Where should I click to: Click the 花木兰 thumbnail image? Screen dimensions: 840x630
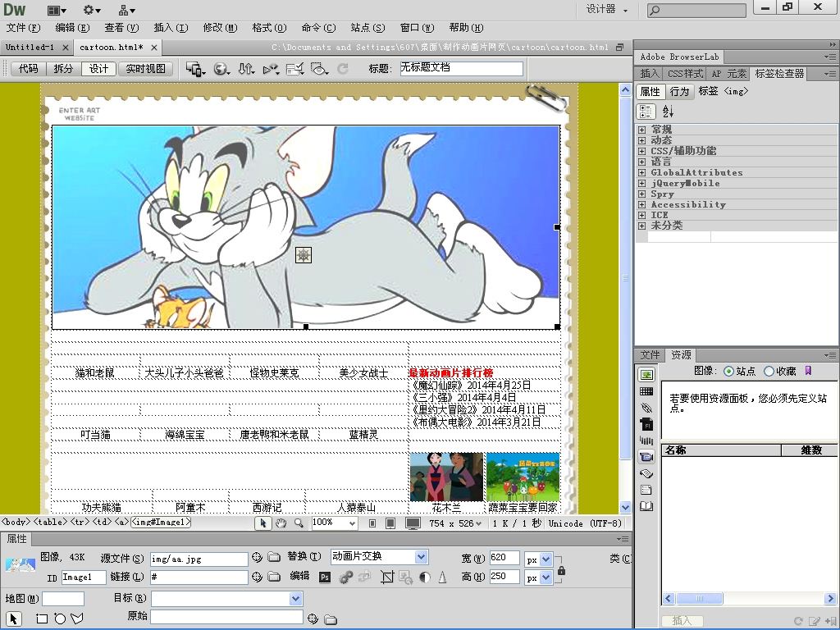pyautogui.click(x=447, y=477)
